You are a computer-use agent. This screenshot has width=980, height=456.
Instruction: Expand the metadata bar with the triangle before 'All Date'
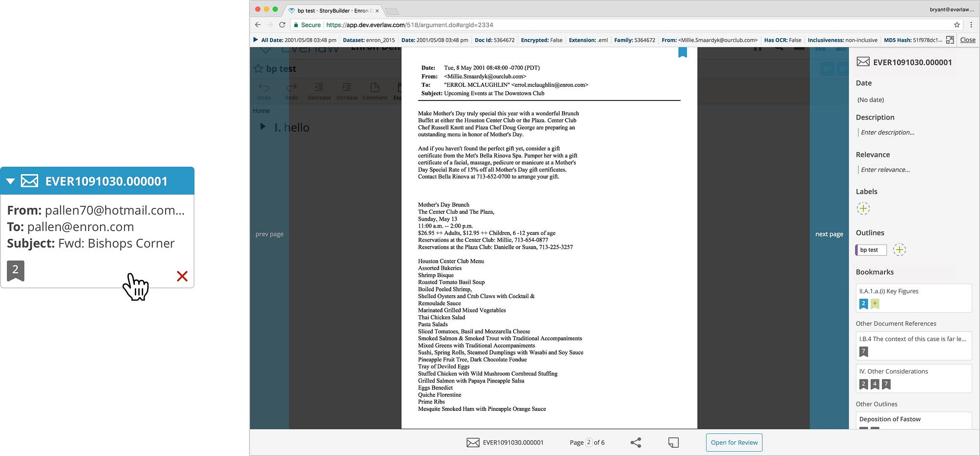click(255, 40)
